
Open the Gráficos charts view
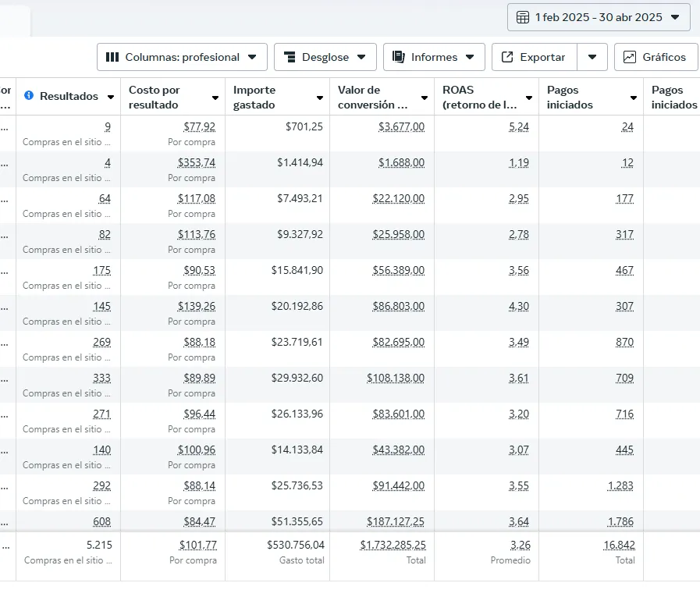[x=656, y=57]
